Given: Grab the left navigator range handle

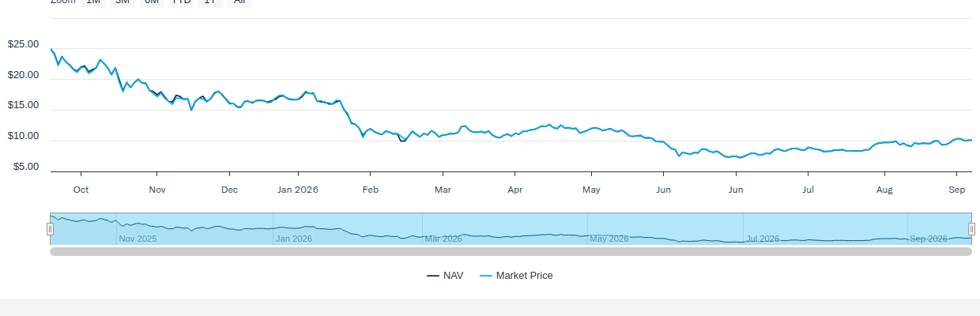Looking at the screenshot, I should (50, 229).
